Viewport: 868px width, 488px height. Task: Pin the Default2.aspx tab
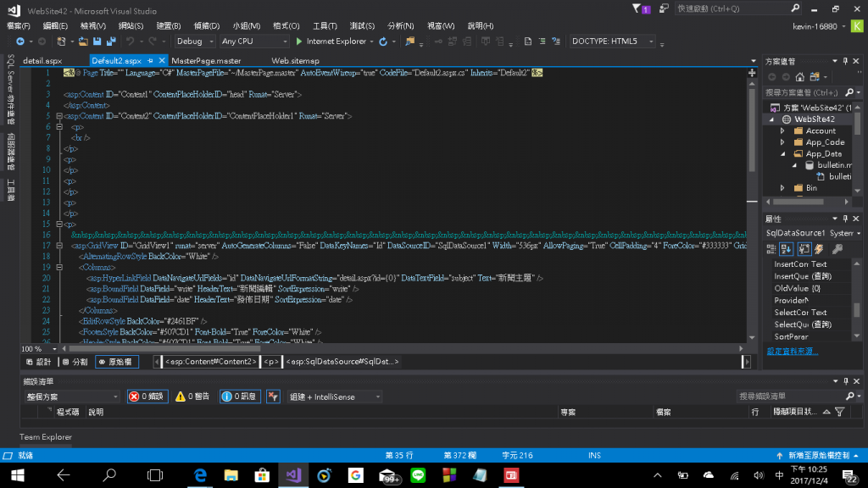(x=150, y=61)
